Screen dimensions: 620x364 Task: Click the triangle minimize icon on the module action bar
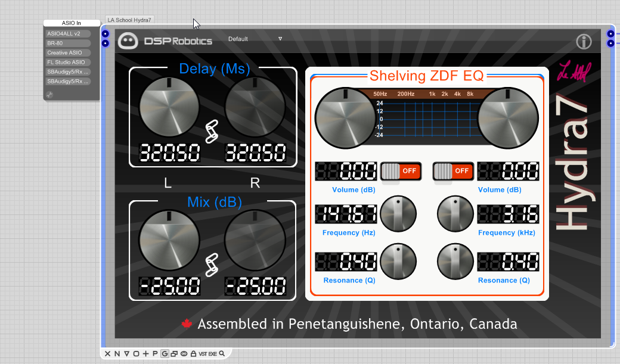coord(126,354)
